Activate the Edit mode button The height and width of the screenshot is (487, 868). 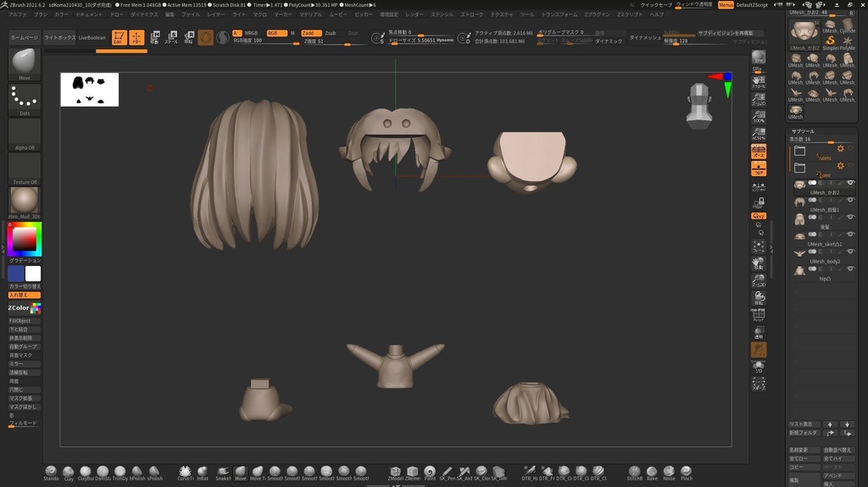[x=120, y=37]
